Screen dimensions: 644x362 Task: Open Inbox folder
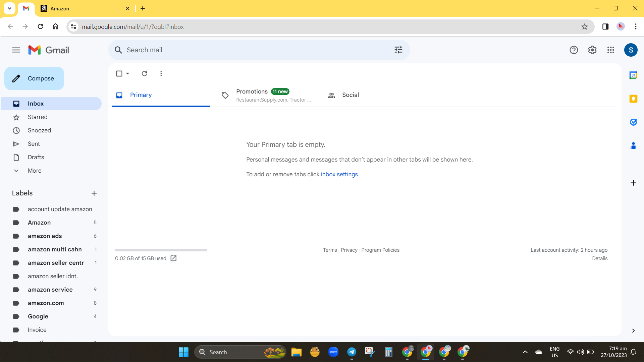point(51,104)
